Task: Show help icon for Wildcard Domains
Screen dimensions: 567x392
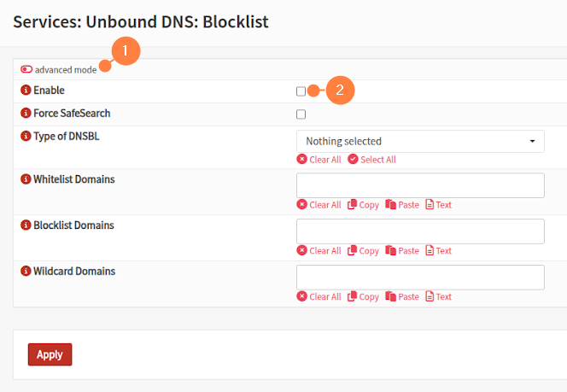Action: point(26,272)
